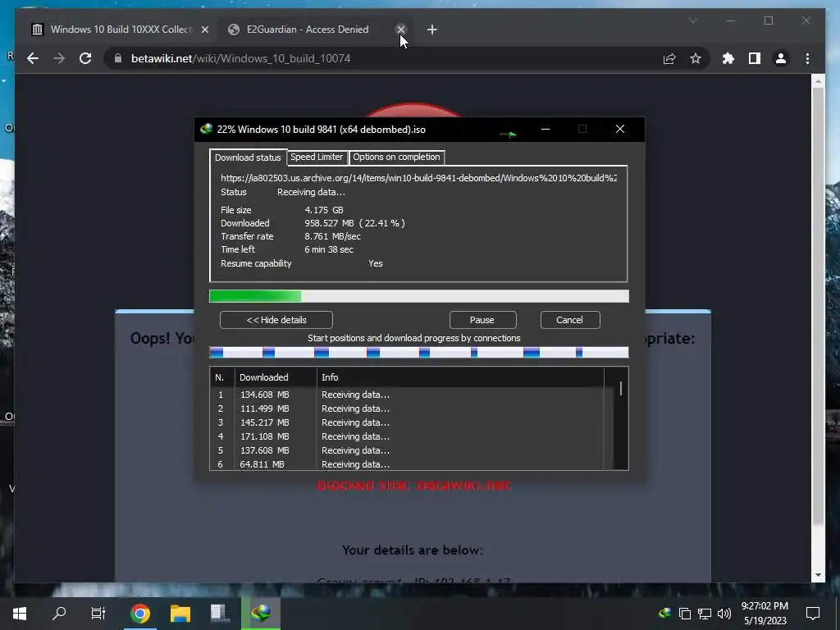Open Chrome's three-dot menu
This screenshot has height=630, width=840.
[x=807, y=58]
